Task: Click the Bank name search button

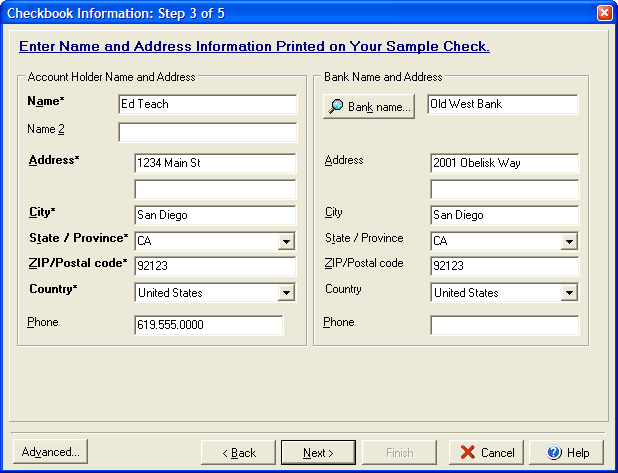Action: tap(368, 107)
